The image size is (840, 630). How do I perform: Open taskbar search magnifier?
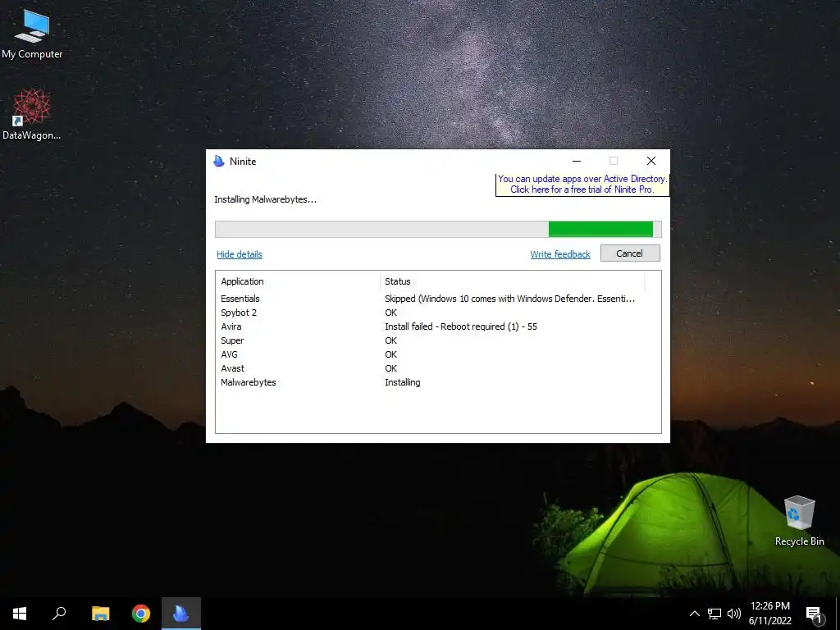tap(59, 614)
